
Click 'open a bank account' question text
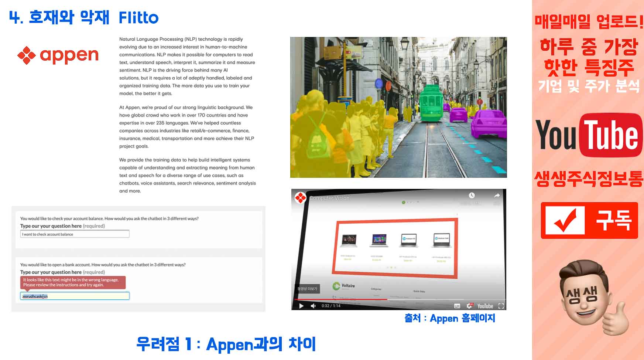coord(103,265)
